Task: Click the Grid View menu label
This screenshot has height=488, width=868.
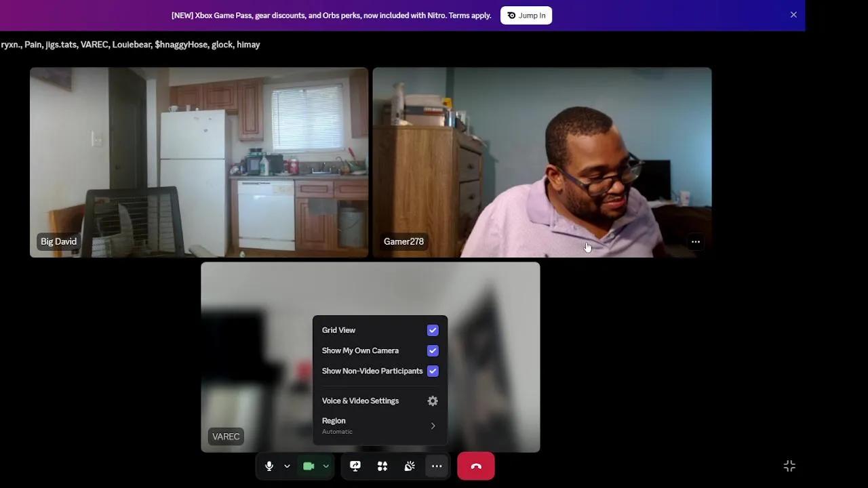Action: tap(338, 330)
